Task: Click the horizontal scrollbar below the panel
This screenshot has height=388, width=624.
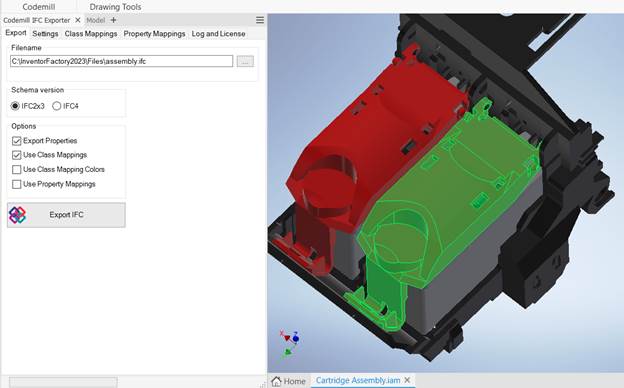Action: click(63, 382)
